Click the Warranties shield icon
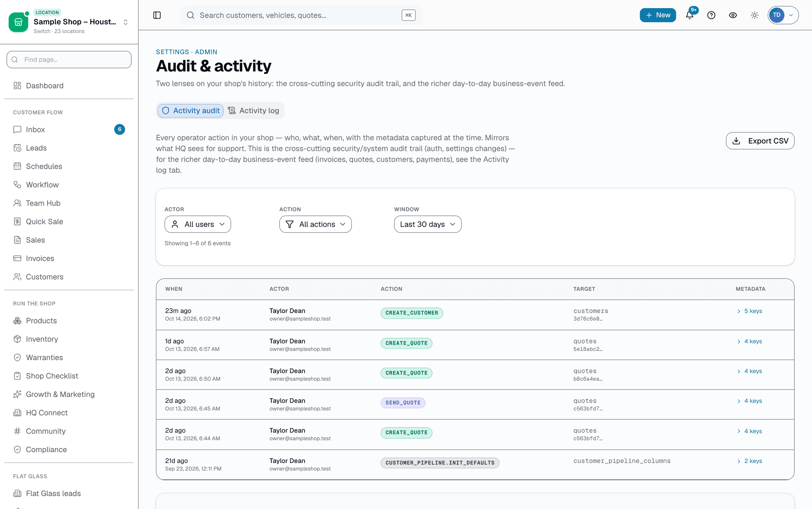The width and height of the screenshot is (812, 509). tap(17, 357)
